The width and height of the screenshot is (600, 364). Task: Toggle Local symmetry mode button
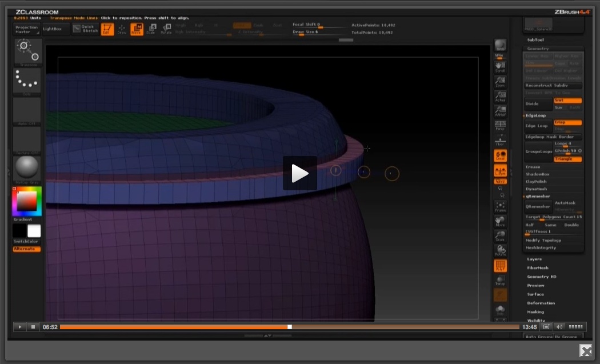tap(500, 156)
